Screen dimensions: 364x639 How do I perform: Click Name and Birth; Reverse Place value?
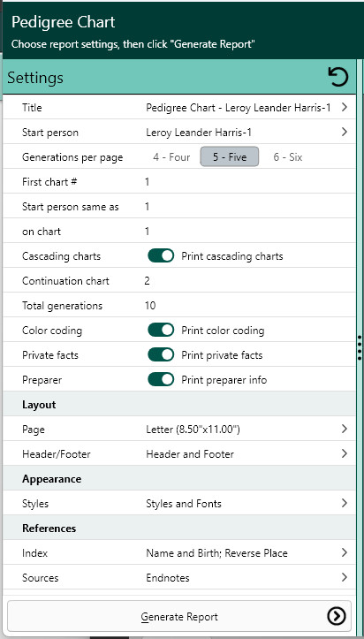217,553
